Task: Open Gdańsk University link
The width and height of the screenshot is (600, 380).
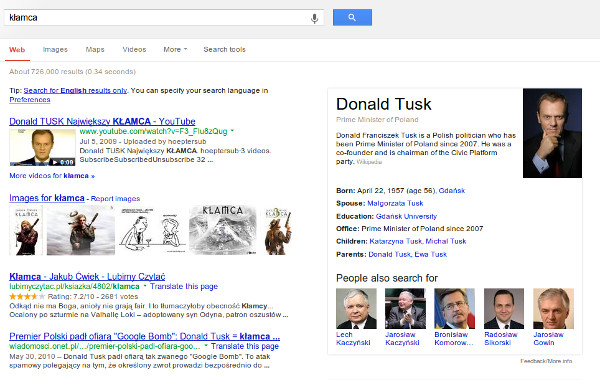Action: click(406, 216)
